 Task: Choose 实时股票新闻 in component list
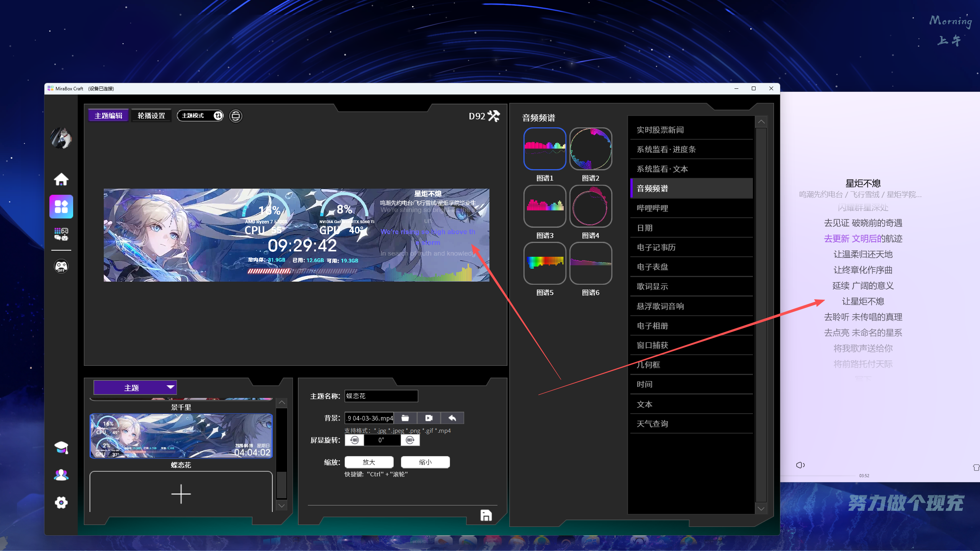click(691, 130)
